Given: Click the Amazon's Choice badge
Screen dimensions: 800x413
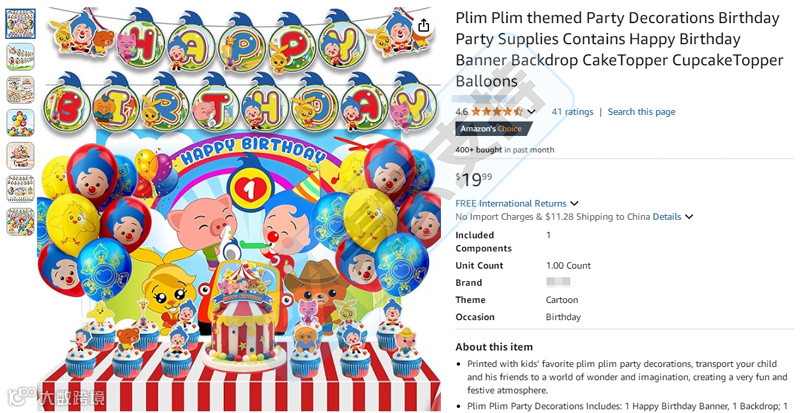Looking at the screenshot, I should (x=491, y=129).
